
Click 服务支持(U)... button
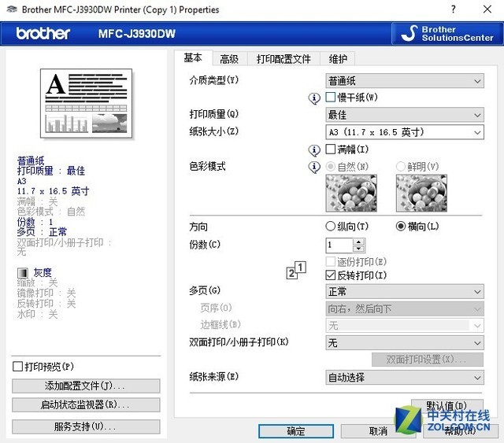[x=86, y=426]
